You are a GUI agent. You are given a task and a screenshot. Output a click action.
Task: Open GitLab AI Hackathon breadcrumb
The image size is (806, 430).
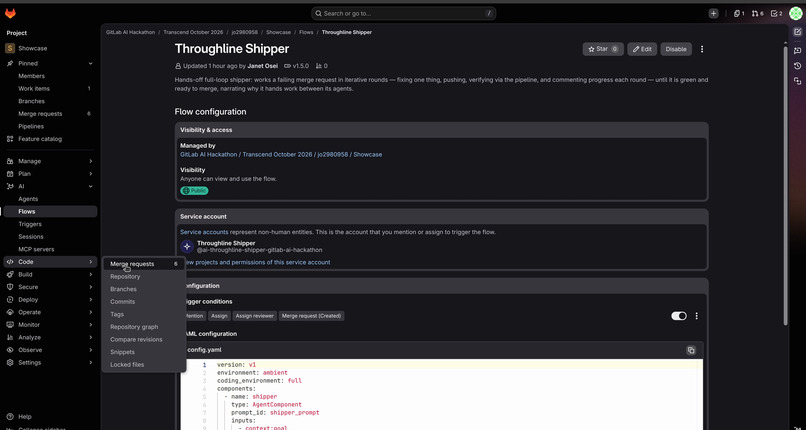point(131,32)
